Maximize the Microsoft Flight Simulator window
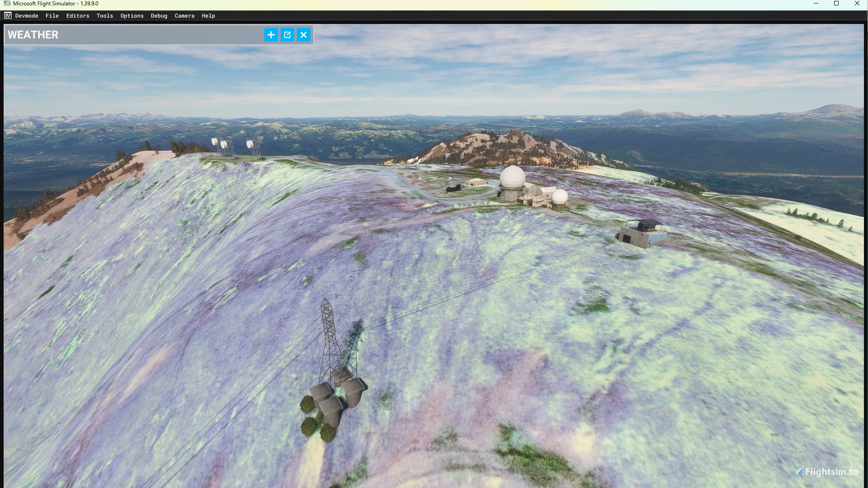This screenshot has width=868, height=488. 836,4
